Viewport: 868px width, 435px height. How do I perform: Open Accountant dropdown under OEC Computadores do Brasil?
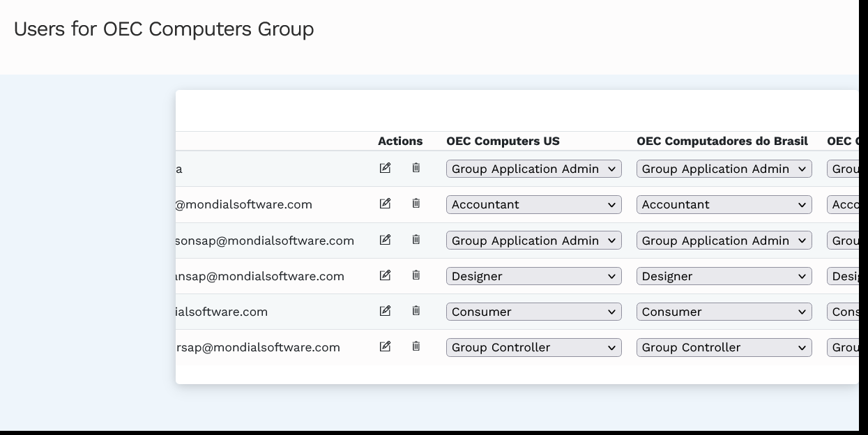tap(724, 204)
